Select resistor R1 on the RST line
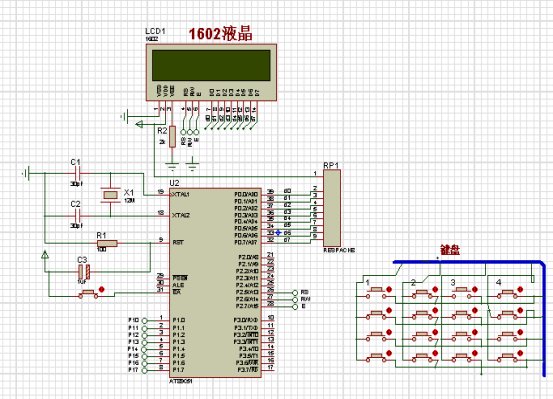Viewport: 553px width, 399px height. [107, 243]
